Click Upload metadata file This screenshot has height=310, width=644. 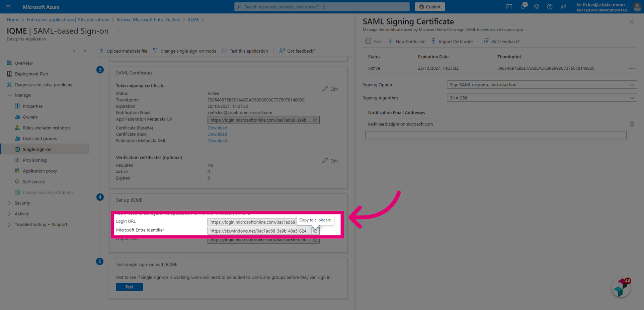coord(123,51)
